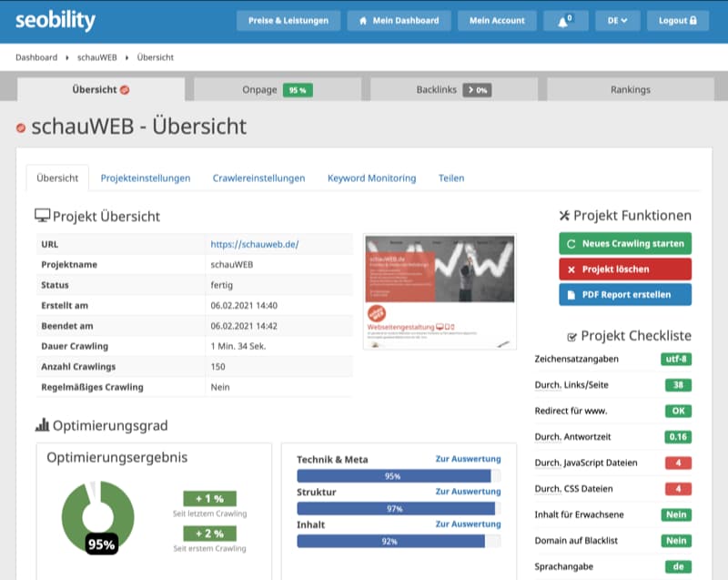Click the website preview thumbnail
This screenshot has height=580, width=728.
[x=440, y=291]
